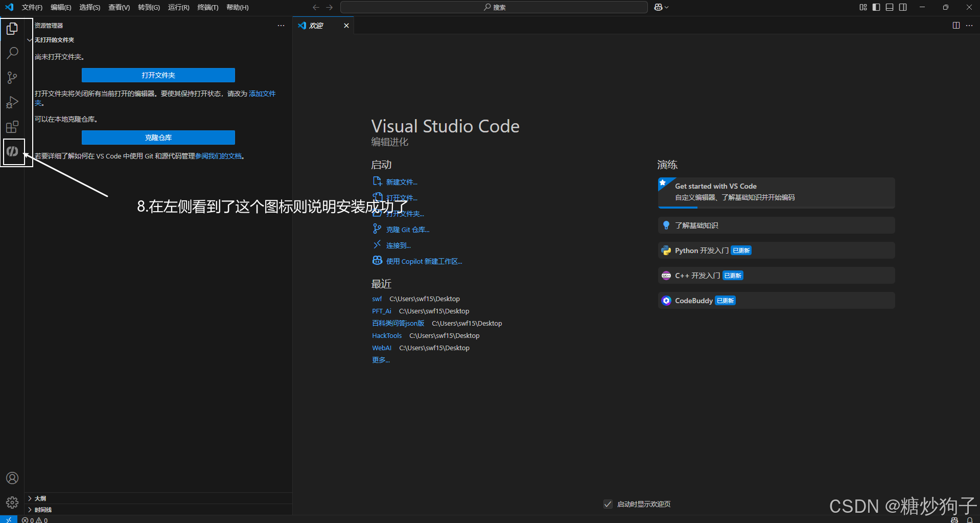
Task: Open the read our docs link
Action: tap(218, 156)
